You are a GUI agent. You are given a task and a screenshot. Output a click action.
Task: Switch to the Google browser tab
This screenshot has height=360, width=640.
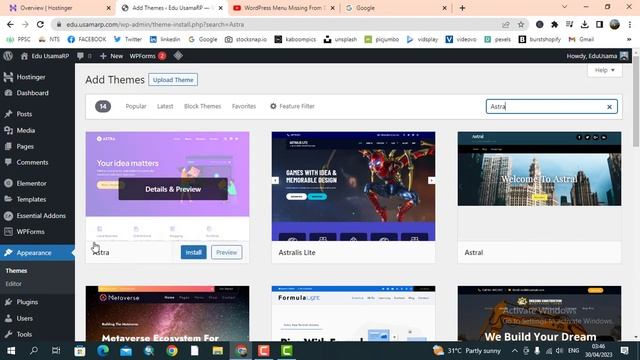pos(396,8)
